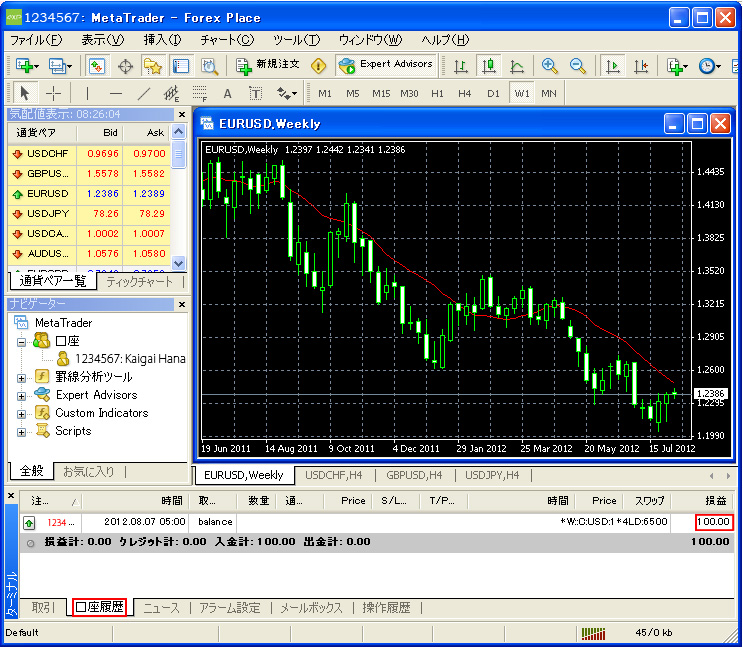
Task: Select the crosshair tool
Action: point(54,93)
